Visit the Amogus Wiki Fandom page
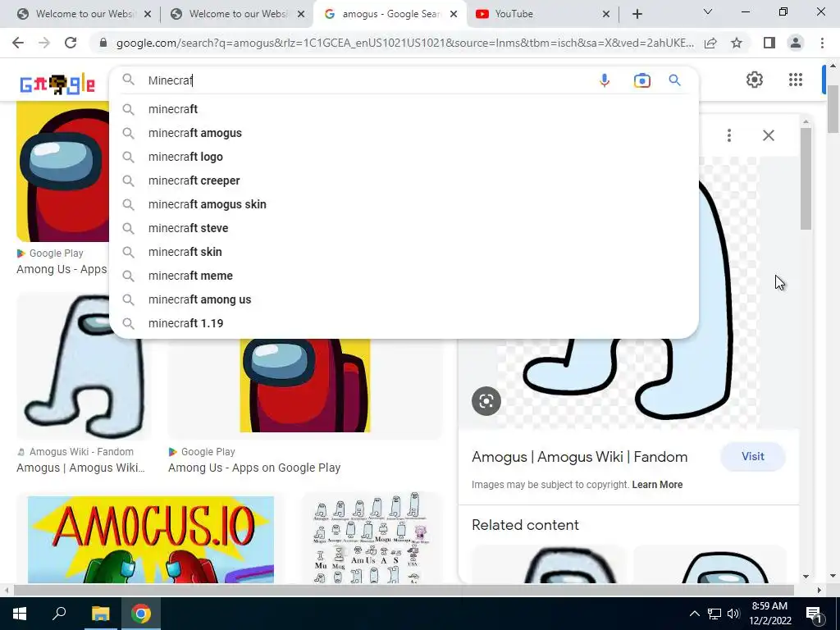Image resolution: width=840 pixels, height=630 pixels. point(753,456)
